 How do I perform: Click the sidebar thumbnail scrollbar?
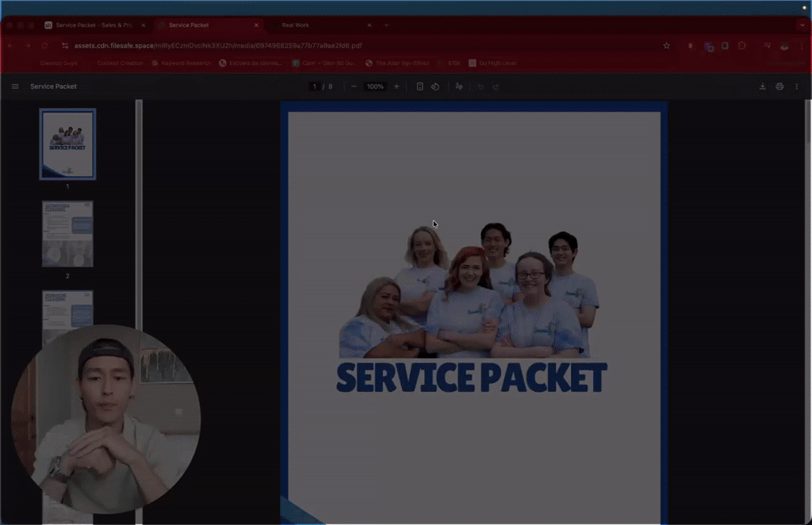pyautogui.click(x=139, y=217)
